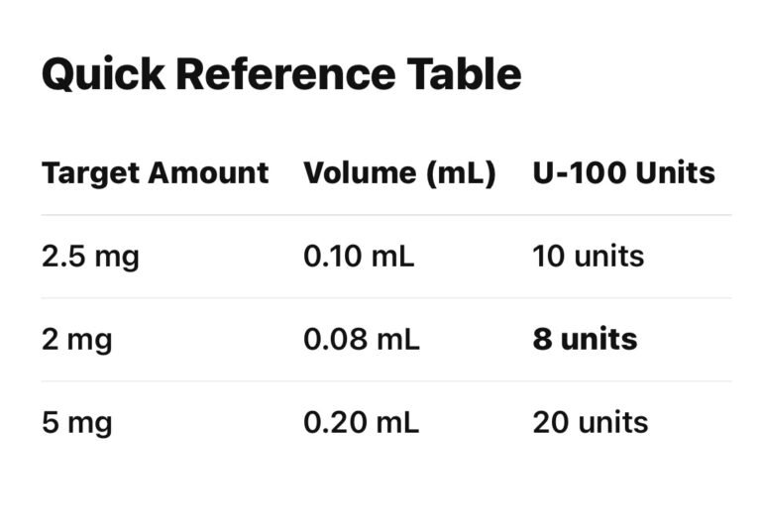Click the "20 units" cell
Image resolution: width=761 pixels, height=532 pixels.
point(590,423)
